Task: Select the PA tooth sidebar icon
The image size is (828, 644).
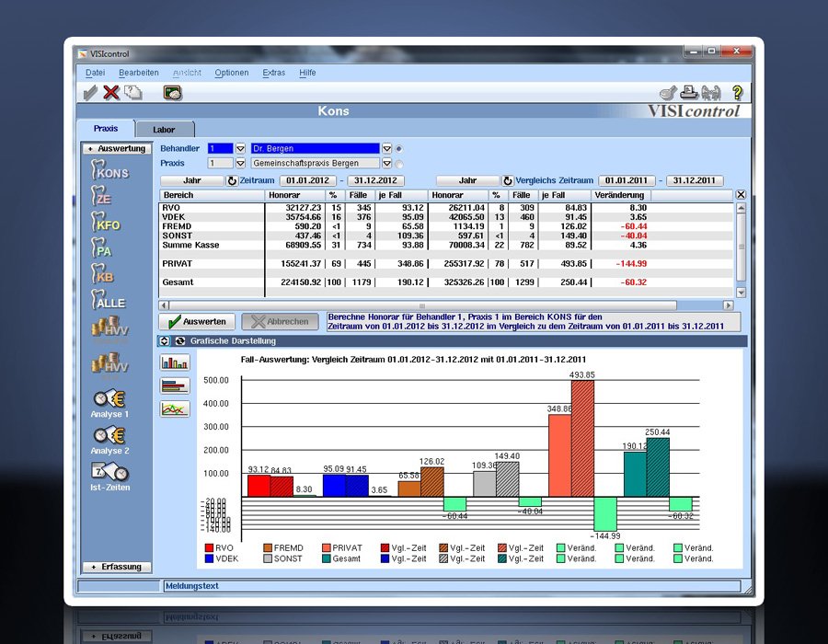Action: point(102,247)
